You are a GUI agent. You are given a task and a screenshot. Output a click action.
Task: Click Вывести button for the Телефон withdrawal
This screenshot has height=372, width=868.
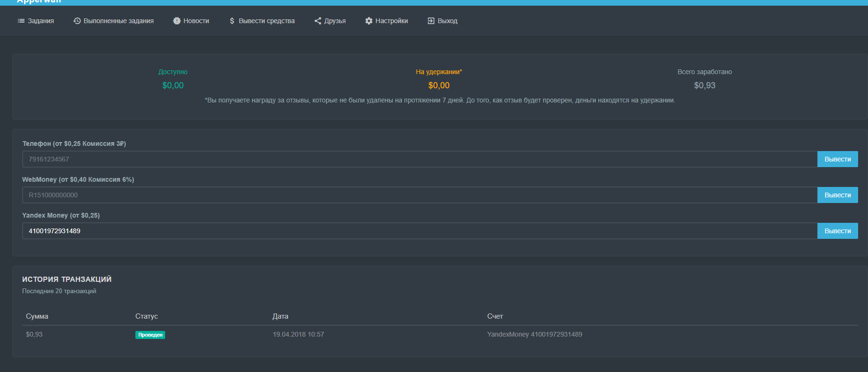click(x=837, y=159)
